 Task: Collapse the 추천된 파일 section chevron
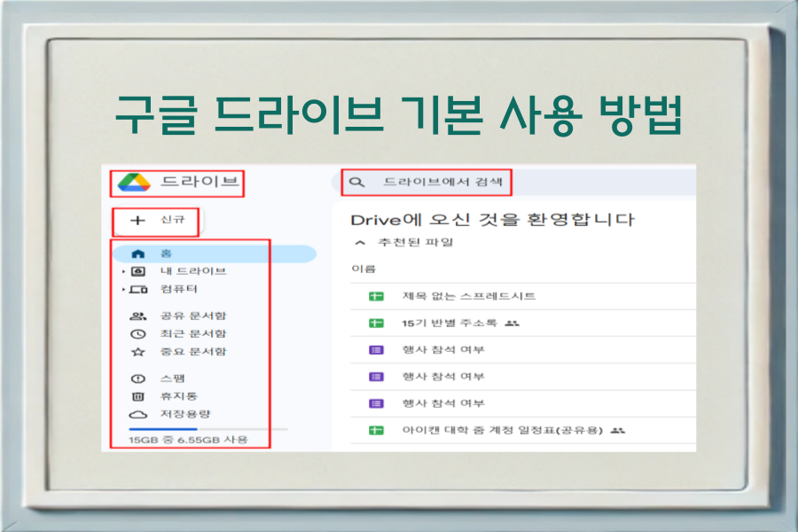click(360, 242)
